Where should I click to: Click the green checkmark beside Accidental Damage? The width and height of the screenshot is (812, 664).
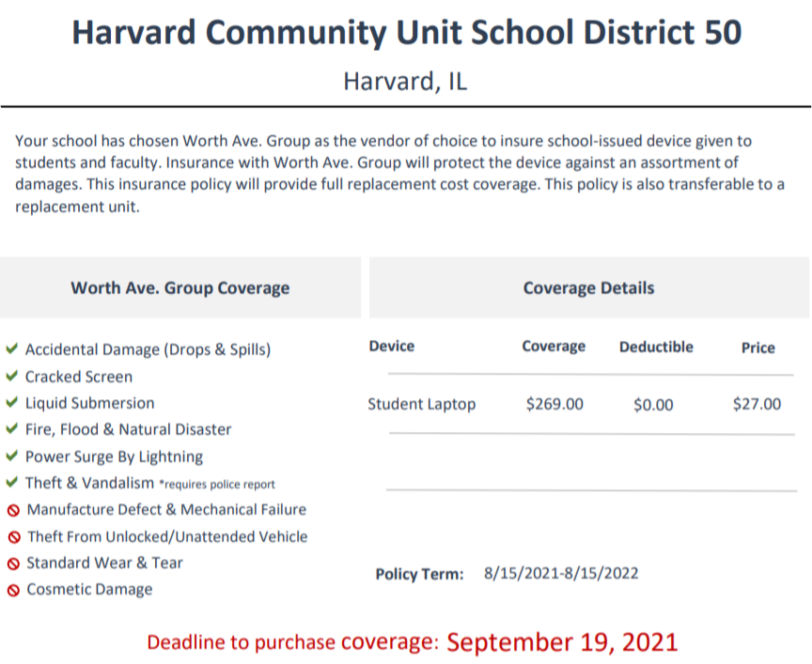pos(12,348)
